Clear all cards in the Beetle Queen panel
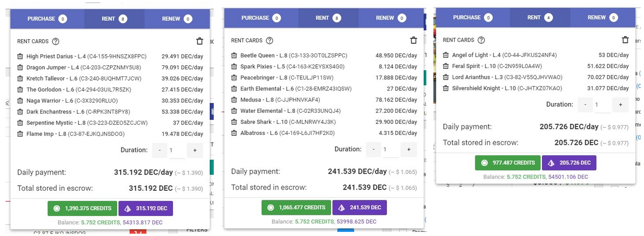The image size is (644, 236). [x=414, y=40]
